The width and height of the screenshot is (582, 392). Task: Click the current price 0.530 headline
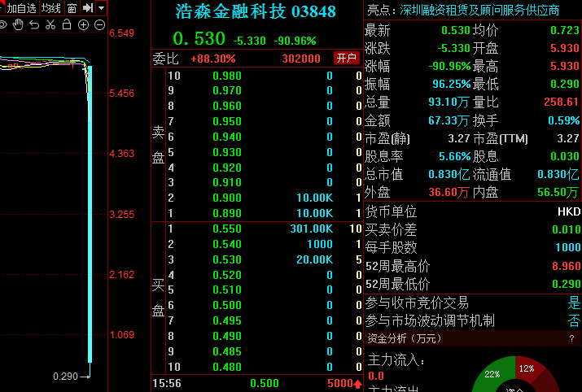tap(199, 38)
